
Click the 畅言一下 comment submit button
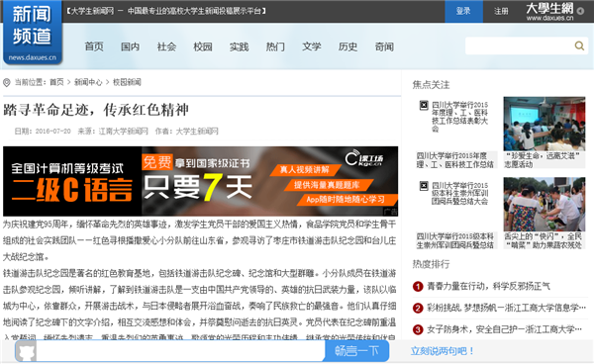(356, 351)
